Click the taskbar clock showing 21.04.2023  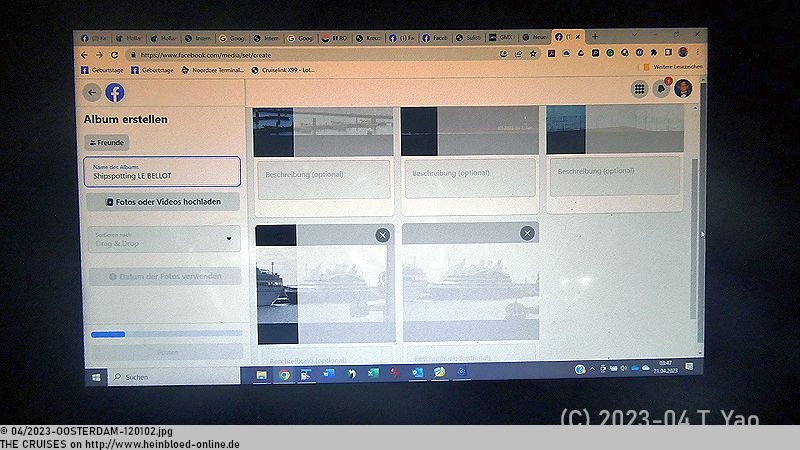click(665, 367)
